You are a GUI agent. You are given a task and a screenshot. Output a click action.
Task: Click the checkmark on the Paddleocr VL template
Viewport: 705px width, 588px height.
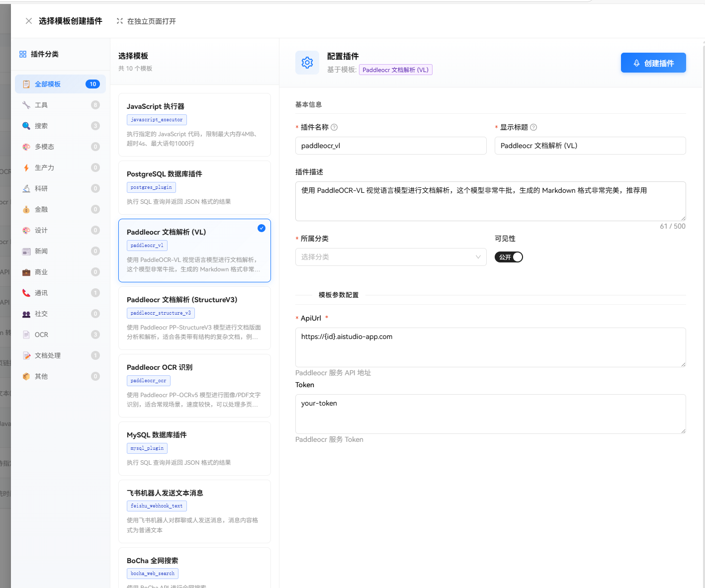[x=262, y=228]
